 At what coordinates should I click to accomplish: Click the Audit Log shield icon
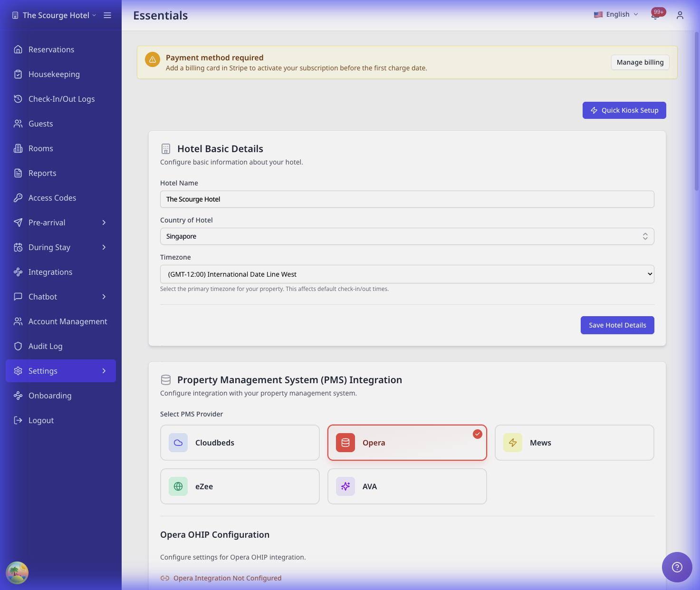(18, 346)
